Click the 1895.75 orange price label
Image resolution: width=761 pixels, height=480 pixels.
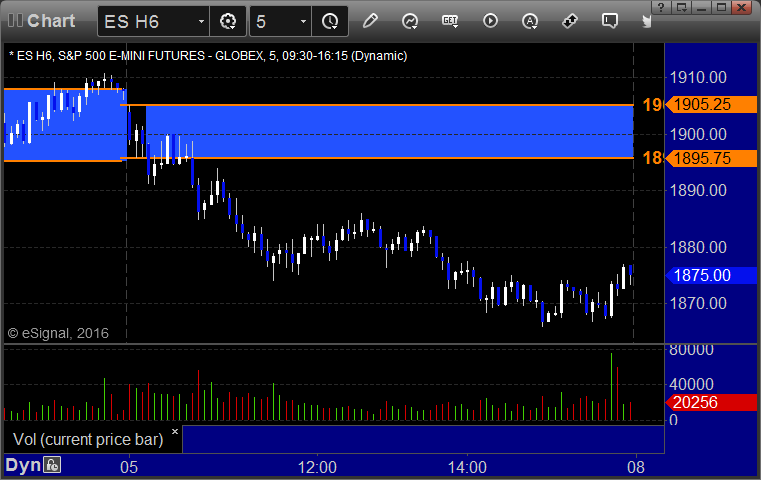[x=711, y=158]
